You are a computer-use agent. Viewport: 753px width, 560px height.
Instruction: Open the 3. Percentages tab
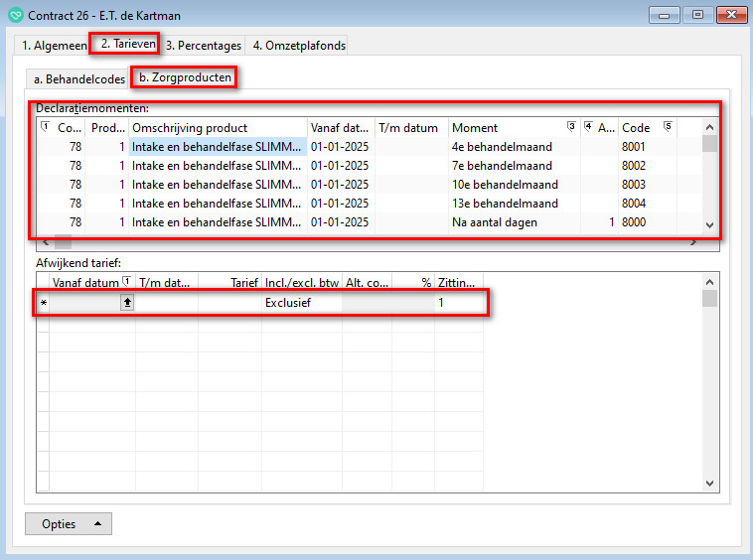(x=204, y=46)
